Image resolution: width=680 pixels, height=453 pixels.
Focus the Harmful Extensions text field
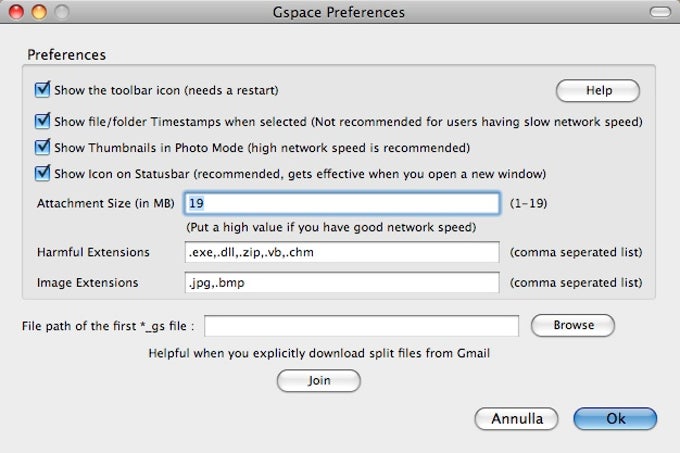pos(342,252)
